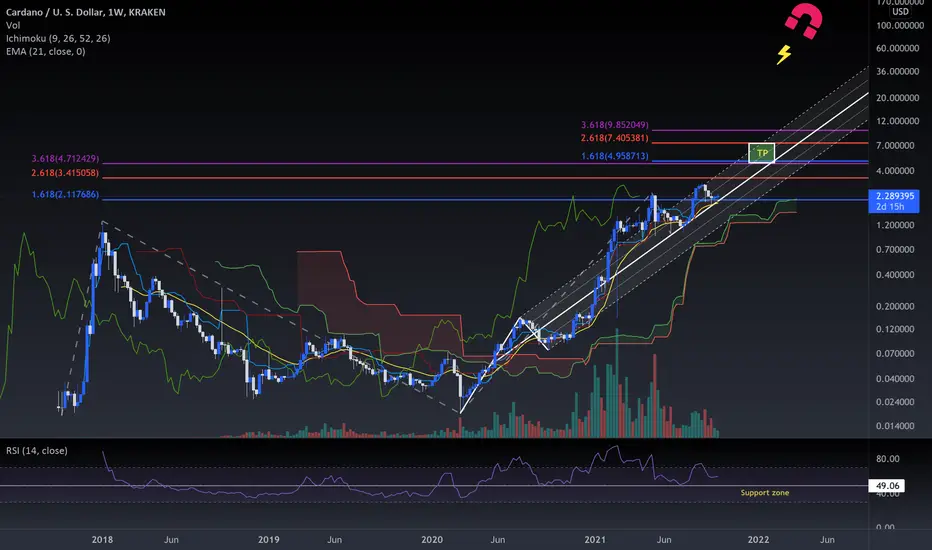This screenshot has width=932, height=550.
Task: Click the 20.000000 price axis label
Action: [898, 98]
